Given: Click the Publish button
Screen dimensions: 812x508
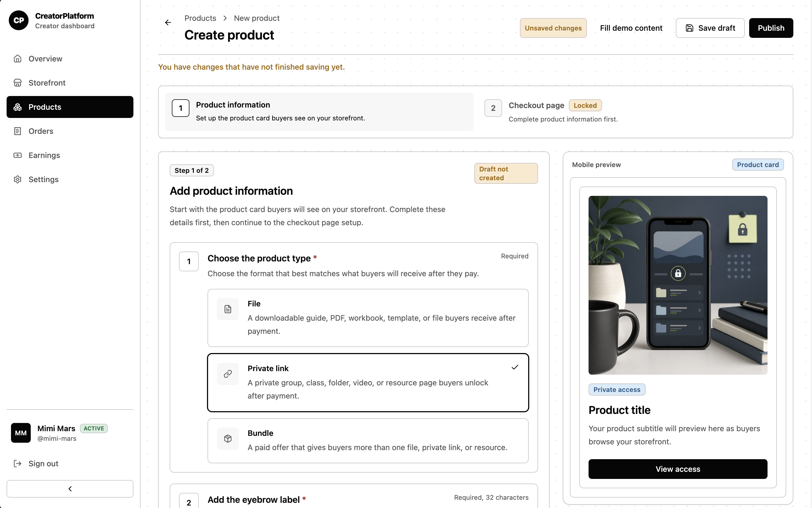Looking at the screenshot, I should coord(771,28).
